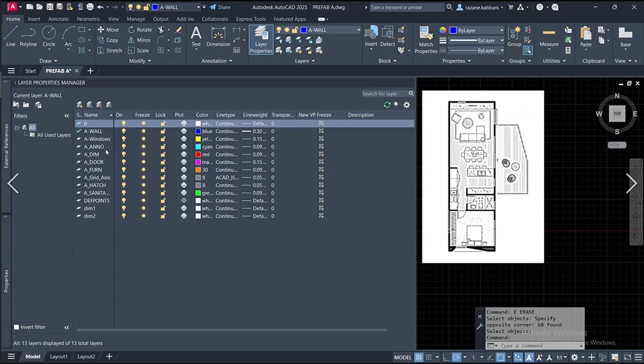
Task: Freeze the A_FURN layer
Action: pos(143,170)
